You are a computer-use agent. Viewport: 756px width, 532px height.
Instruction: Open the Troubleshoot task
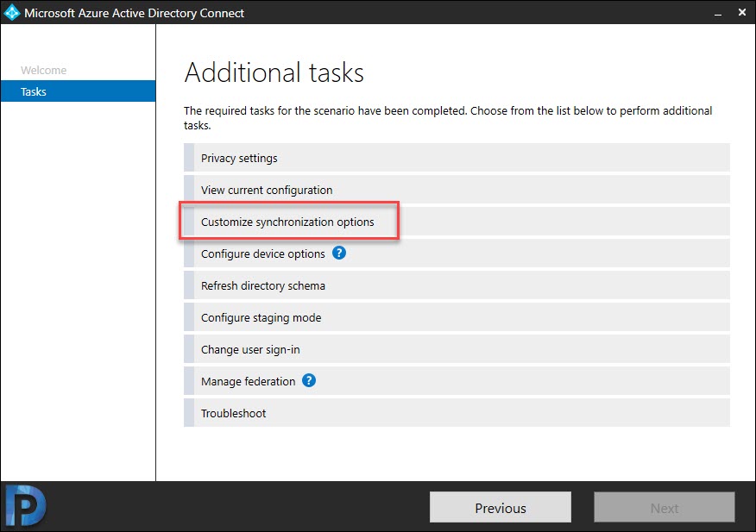tap(457, 413)
